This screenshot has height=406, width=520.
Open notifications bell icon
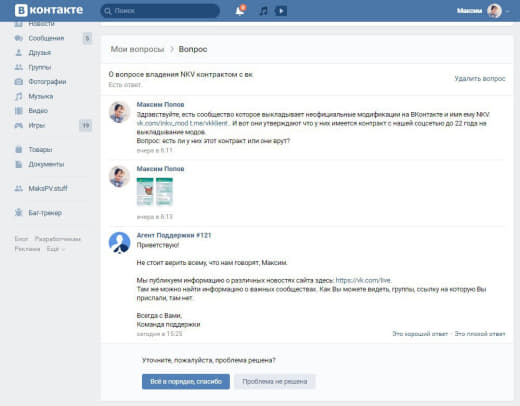click(240, 11)
